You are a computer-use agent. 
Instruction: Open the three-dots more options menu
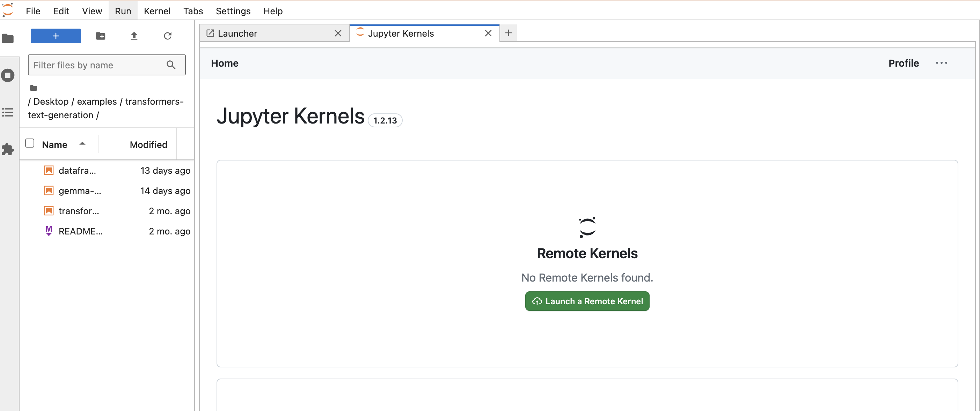[x=941, y=63]
